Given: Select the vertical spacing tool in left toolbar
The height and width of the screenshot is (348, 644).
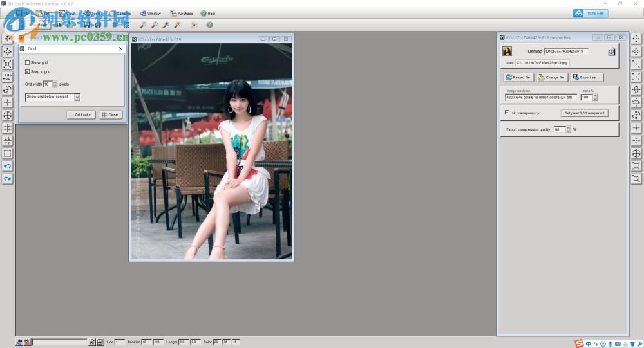Looking at the screenshot, I should (x=7, y=141).
